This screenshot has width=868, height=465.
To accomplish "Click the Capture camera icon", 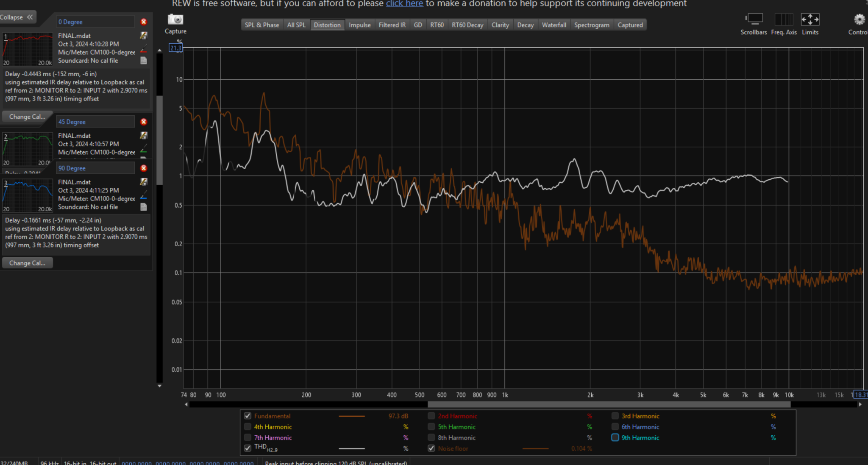I will (175, 19).
